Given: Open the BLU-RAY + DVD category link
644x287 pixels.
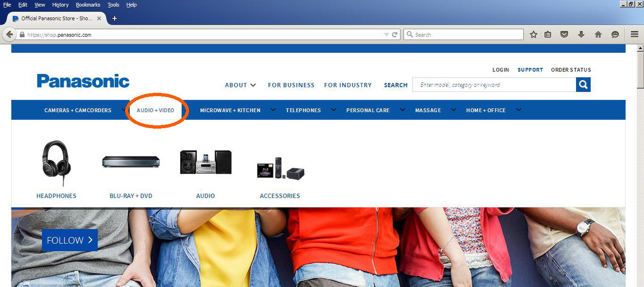Looking at the screenshot, I should coord(131,196).
